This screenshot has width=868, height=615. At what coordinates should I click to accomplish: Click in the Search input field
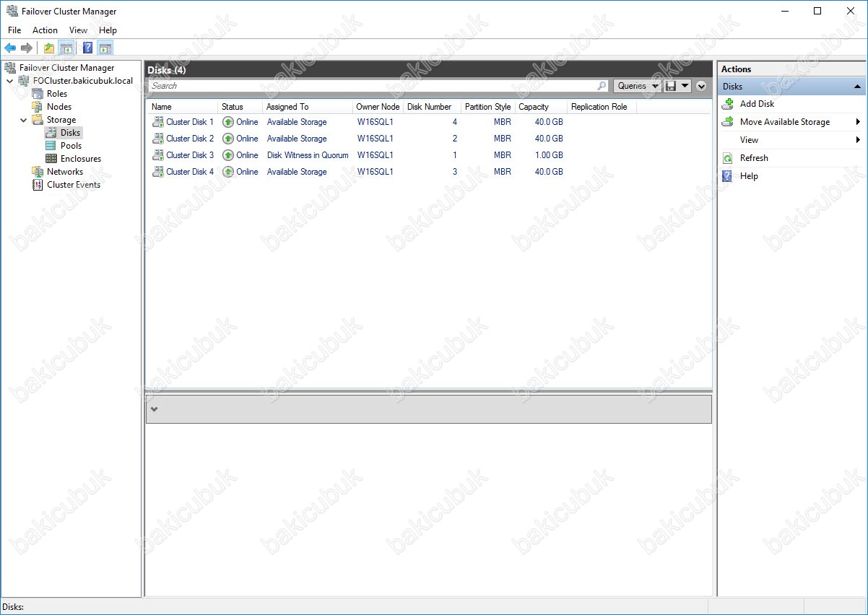click(x=373, y=86)
